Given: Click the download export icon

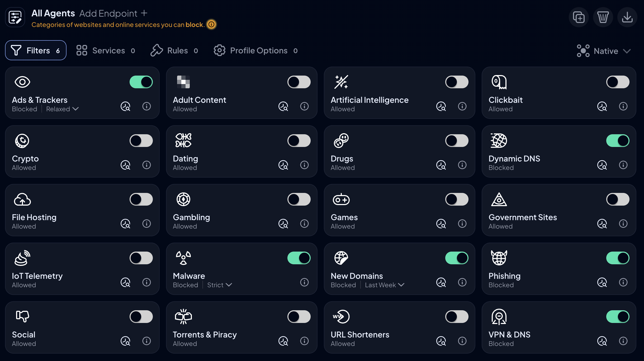Looking at the screenshot, I should [x=627, y=17].
